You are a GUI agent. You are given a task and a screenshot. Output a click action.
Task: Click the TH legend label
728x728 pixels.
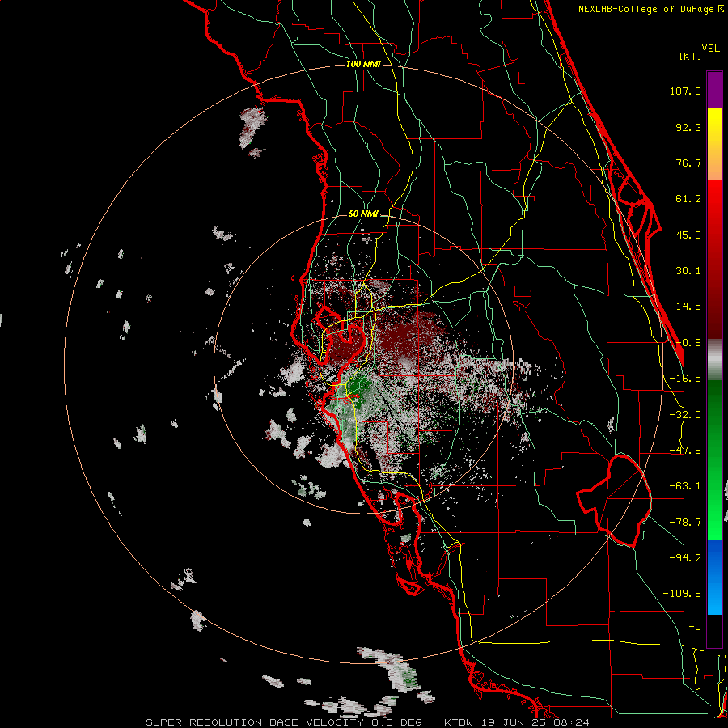click(695, 629)
